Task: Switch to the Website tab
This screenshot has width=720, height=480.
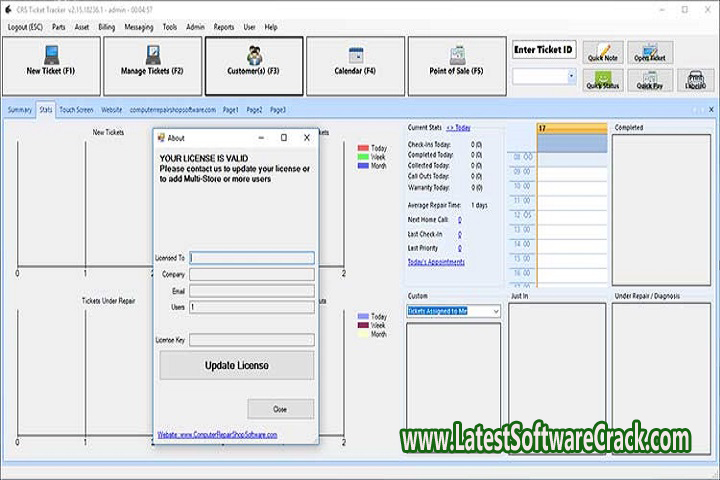Action: click(112, 110)
